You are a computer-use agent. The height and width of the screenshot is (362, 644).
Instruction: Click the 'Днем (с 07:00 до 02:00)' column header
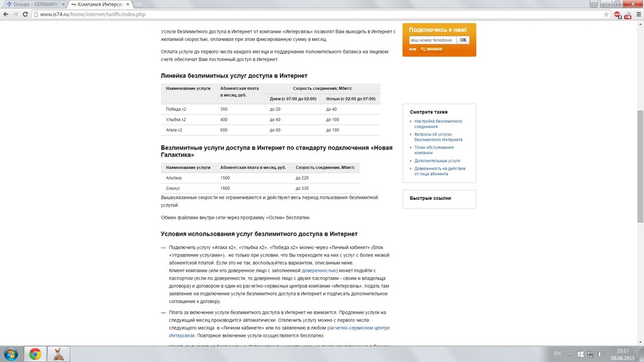click(x=293, y=99)
